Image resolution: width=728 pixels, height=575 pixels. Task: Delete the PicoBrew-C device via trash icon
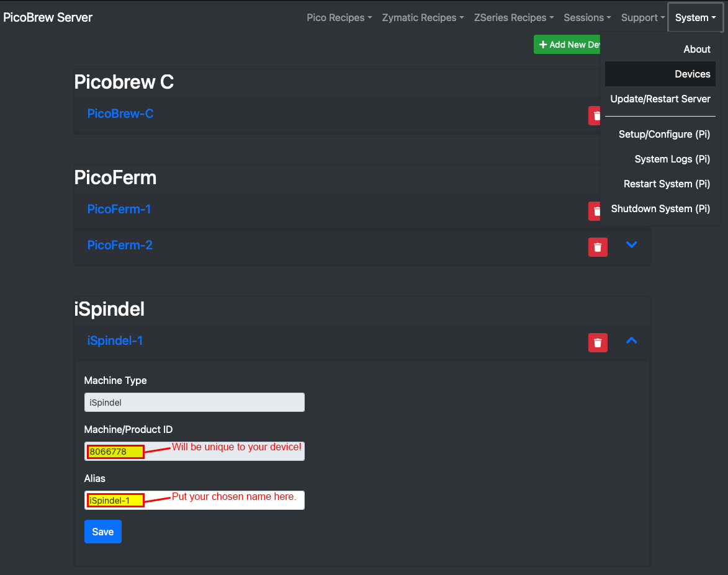[596, 115]
